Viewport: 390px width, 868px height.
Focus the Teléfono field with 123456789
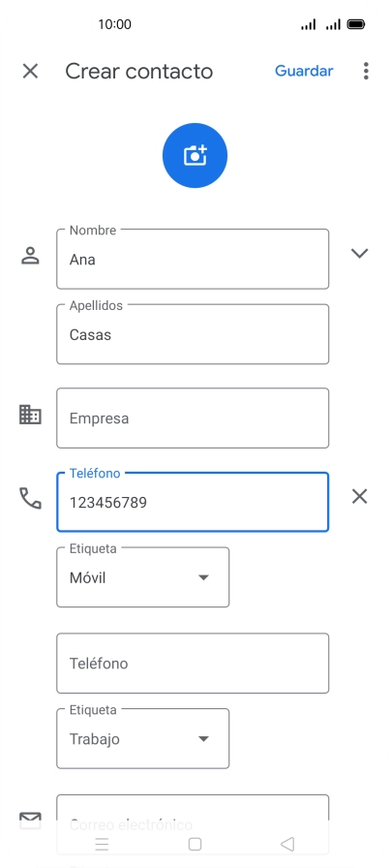click(x=193, y=502)
